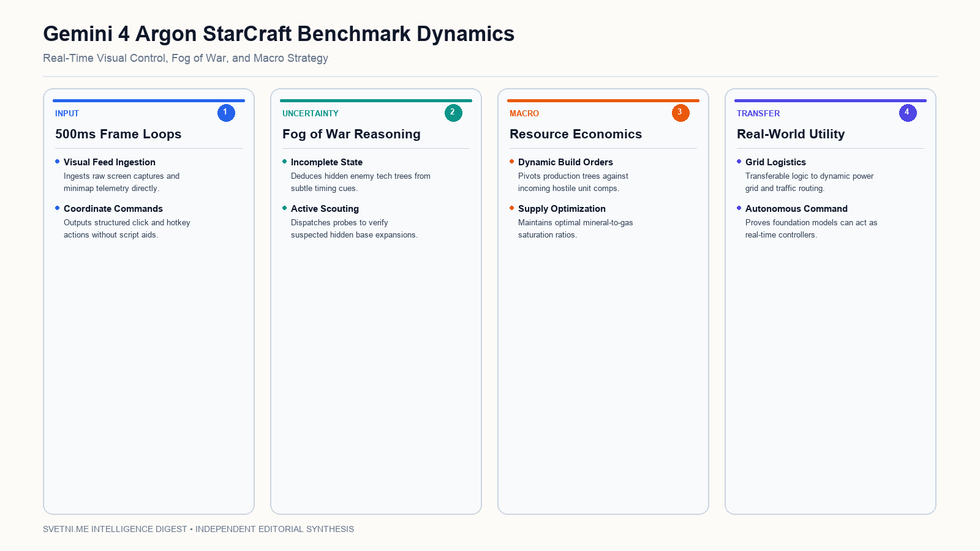980x551 pixels.
Task: Click the "Active Scouting" bullet title
Action: click(x=325, y=209)
